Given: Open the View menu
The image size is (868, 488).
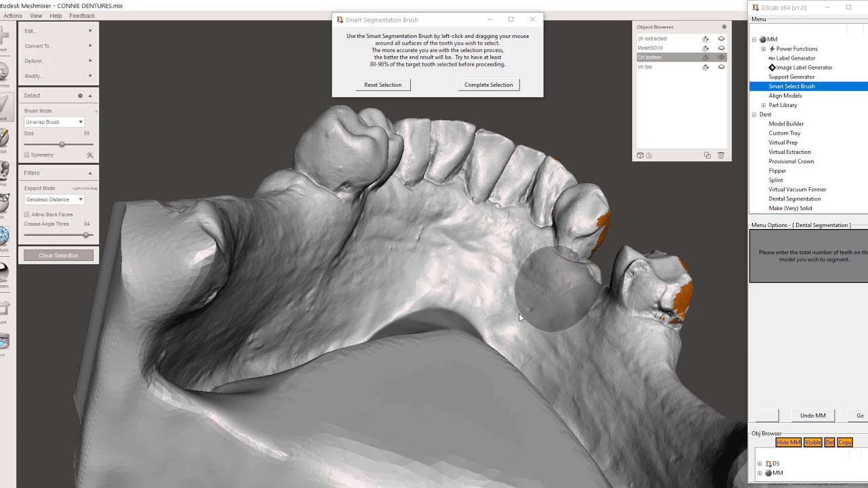Looking at the screenshot, I should pyautogui.click(x=36, y=16).
